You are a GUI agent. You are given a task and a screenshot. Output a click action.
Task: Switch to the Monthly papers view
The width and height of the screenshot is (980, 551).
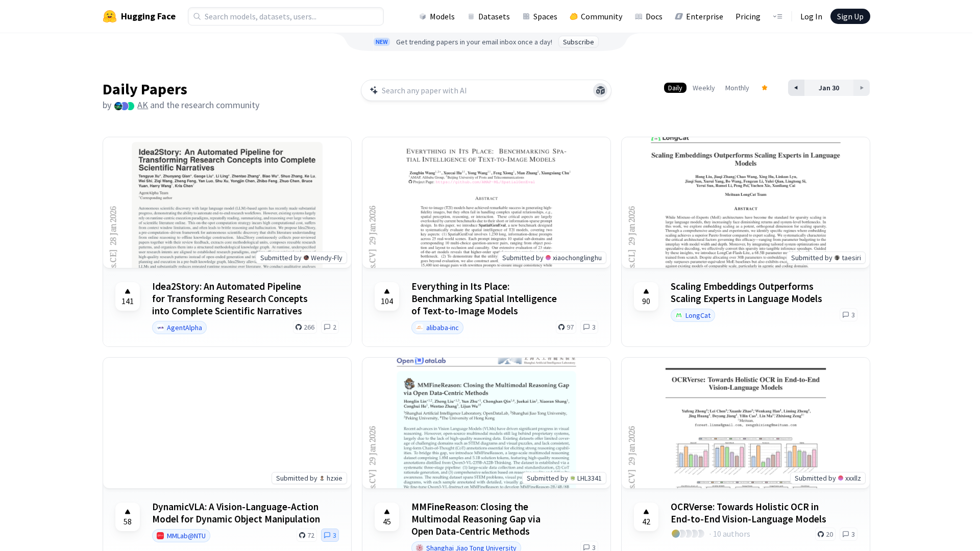tap(737, 88)
